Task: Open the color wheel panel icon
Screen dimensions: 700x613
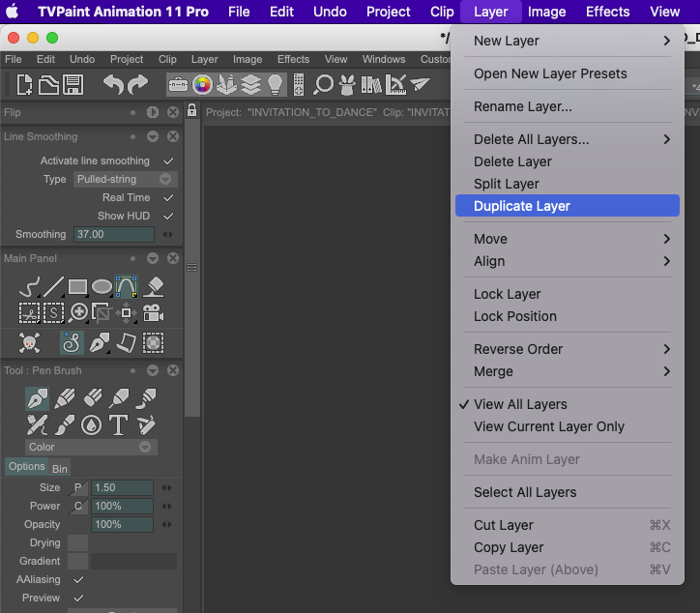Action: tap(202, 84)
